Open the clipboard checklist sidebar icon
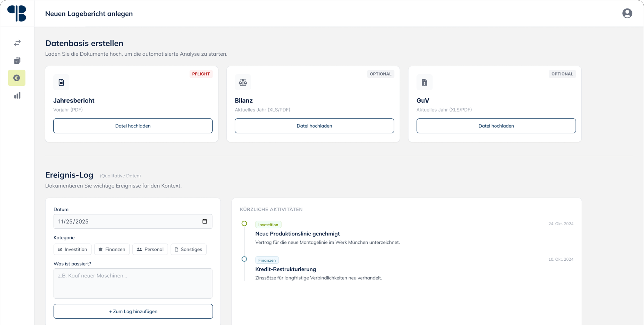Image resolution: width=644 pixels, height=325 pixels. (x=17, y=61)
